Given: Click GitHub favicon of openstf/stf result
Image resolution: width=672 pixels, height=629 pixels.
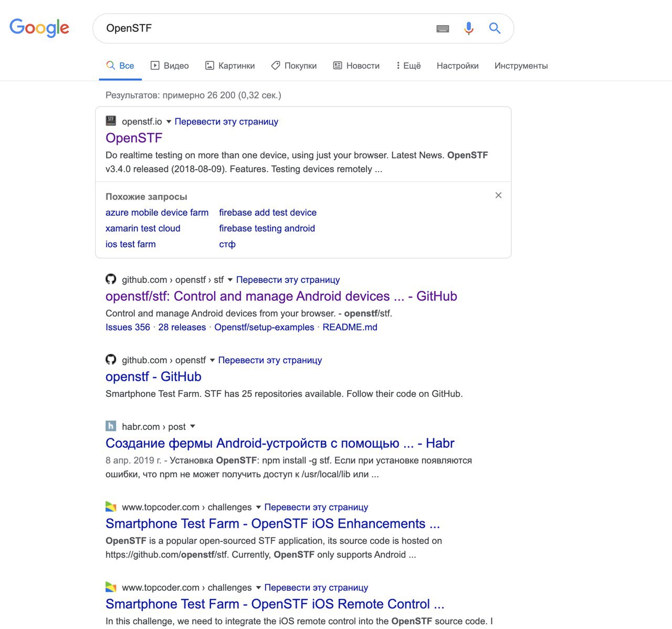Looking at the screenshot, I should click(x=111, y=279).
